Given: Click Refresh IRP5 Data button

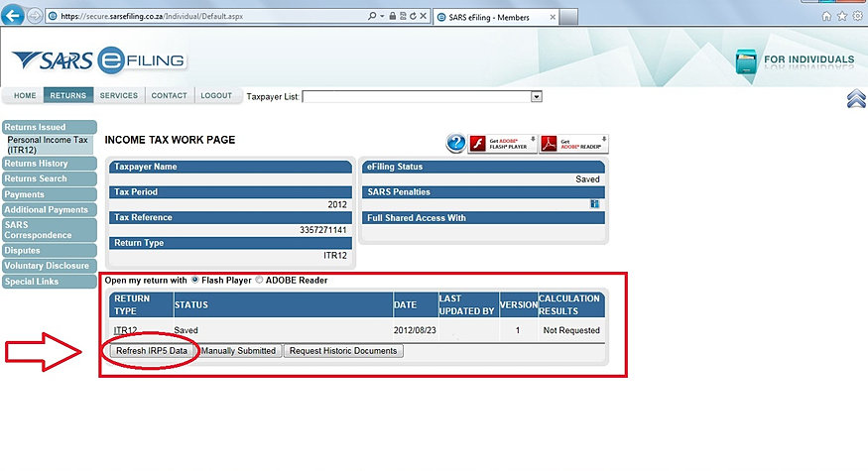Looking at the screenshot, I should [x=152, y=351].
